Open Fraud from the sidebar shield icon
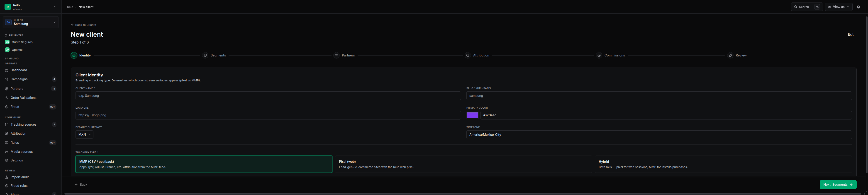868x195 pixels. tap(7, 107)
